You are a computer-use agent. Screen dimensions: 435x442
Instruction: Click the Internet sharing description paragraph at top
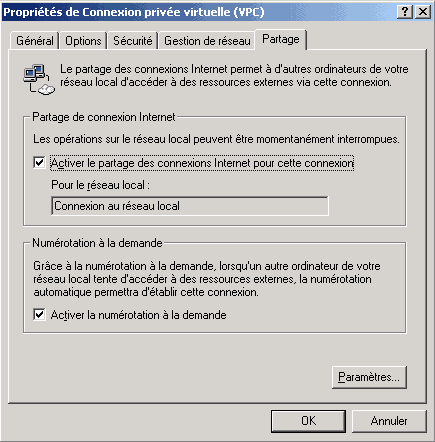pos(234,76)
